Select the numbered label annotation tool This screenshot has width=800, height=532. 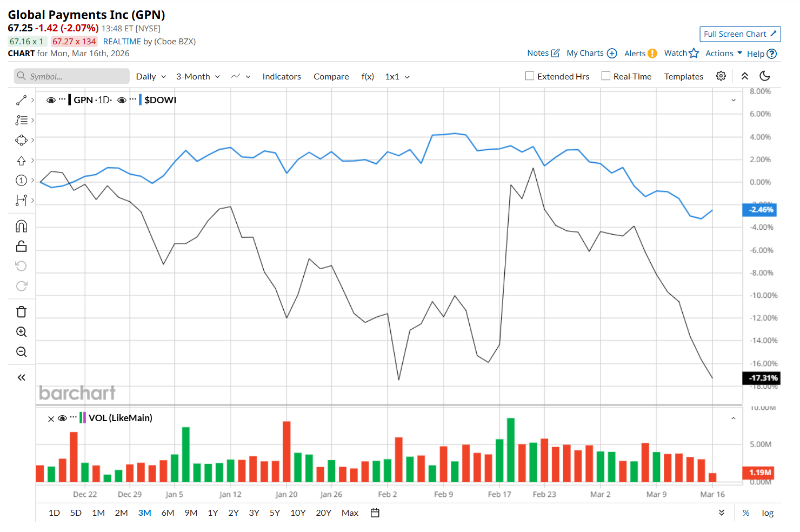21,180
